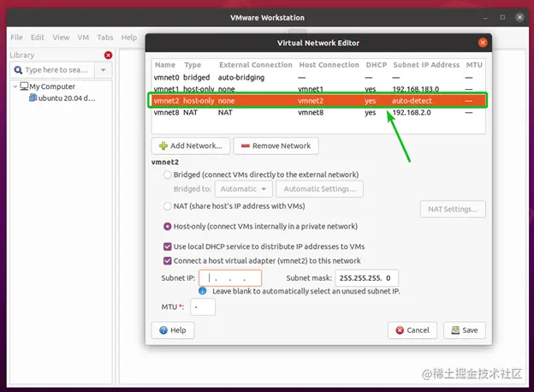Open the Bridged to Automatic dropdown
The height and width of the screenshot is (392, 534).
coord(244,189)
